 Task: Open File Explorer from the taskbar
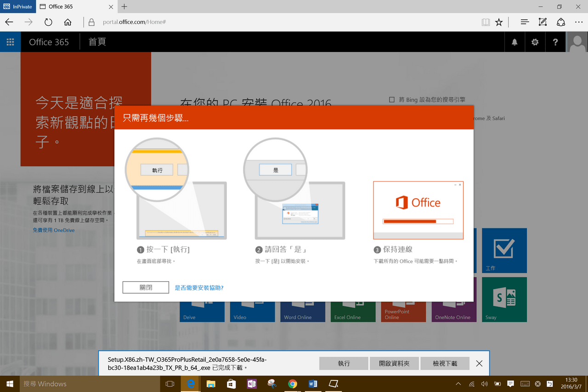(x=211, y=384)
